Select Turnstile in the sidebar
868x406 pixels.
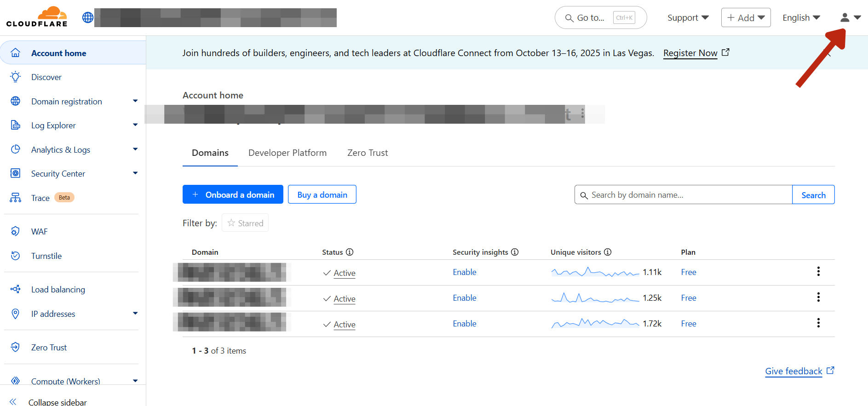tap(46, 256)
